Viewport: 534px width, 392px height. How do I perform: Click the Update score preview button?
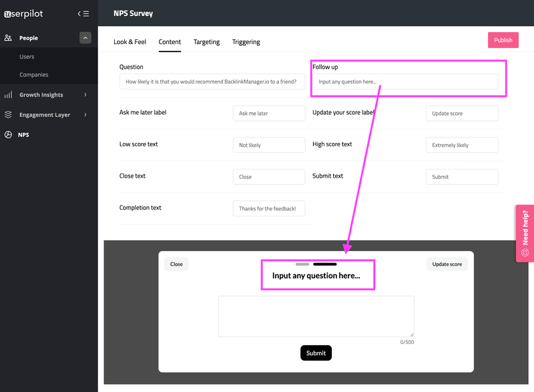click(447, 264)
